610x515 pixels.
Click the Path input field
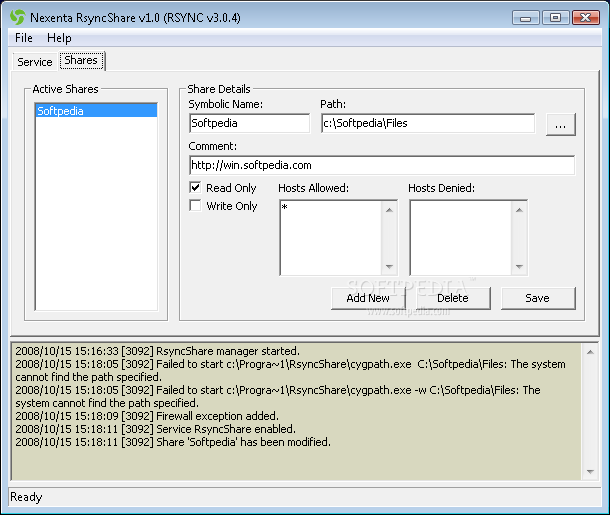[428, 123]
